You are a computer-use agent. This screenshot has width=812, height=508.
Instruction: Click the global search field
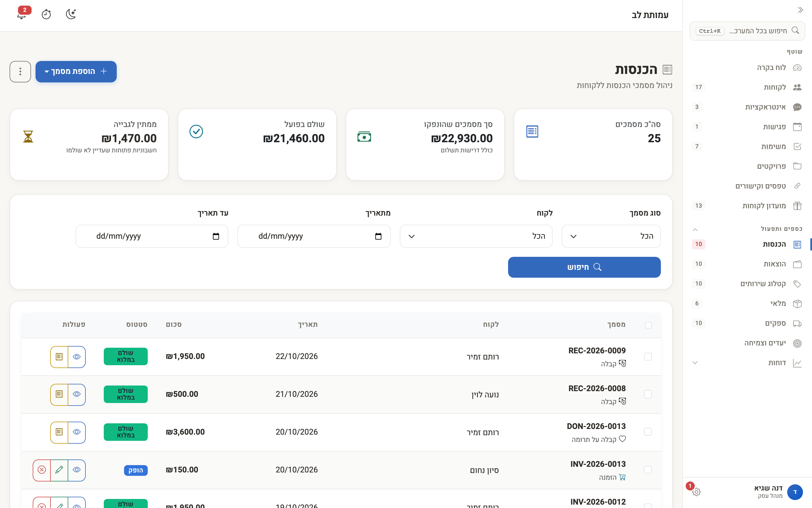click(x=747, y=31)
